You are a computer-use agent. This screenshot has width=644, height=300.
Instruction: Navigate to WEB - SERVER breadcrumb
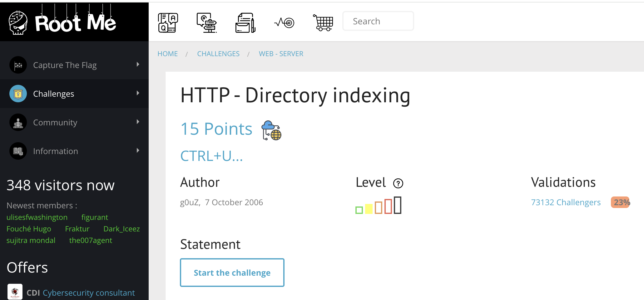[x=281, y=53]
